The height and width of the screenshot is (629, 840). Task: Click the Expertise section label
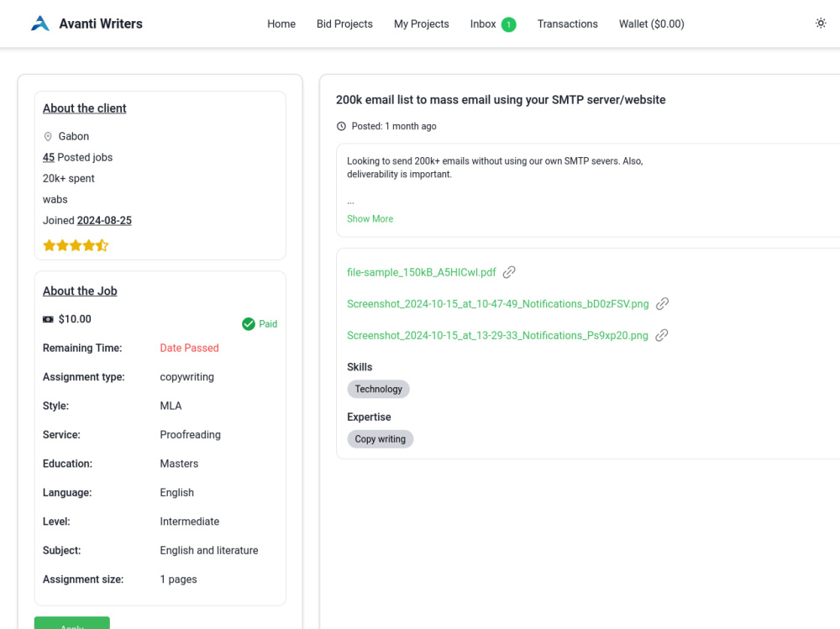(369, 417)
